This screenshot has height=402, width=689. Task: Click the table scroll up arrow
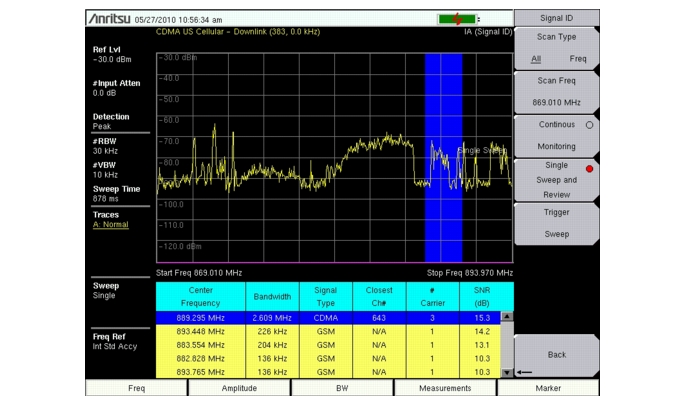click(x=506, y=317)
